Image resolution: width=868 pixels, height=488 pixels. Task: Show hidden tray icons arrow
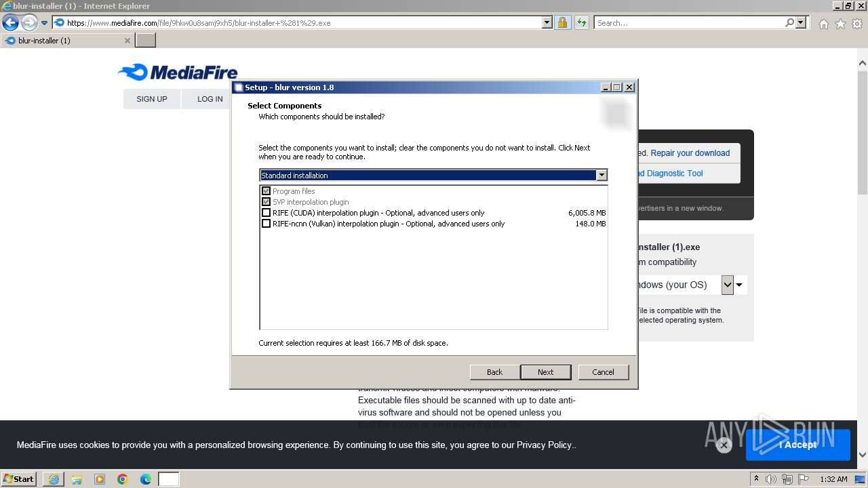757,479
